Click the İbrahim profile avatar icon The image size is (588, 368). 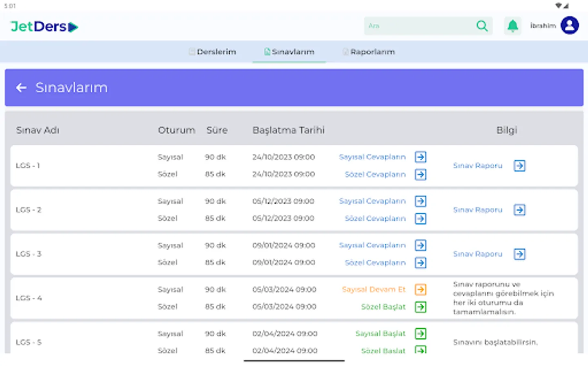click(x=570, y=25)
